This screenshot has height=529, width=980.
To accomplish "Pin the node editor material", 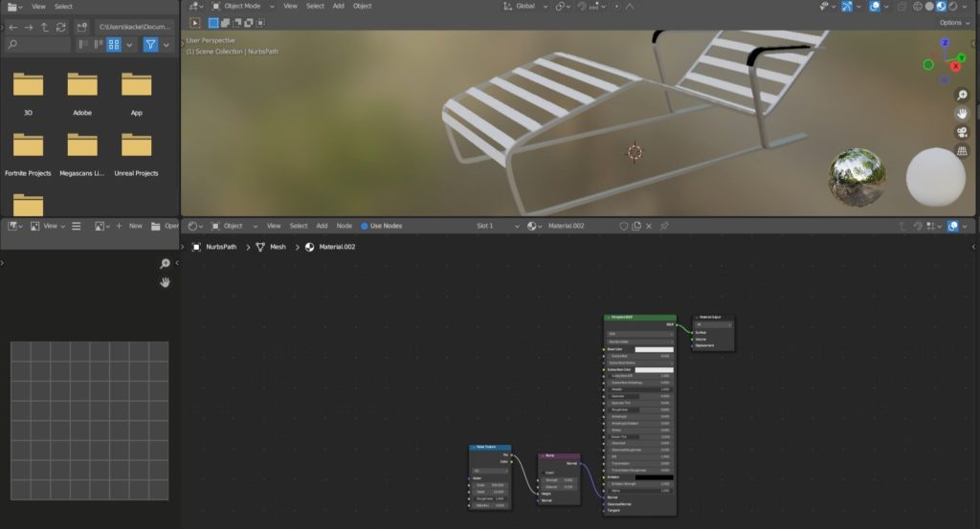I will [664, 226].
